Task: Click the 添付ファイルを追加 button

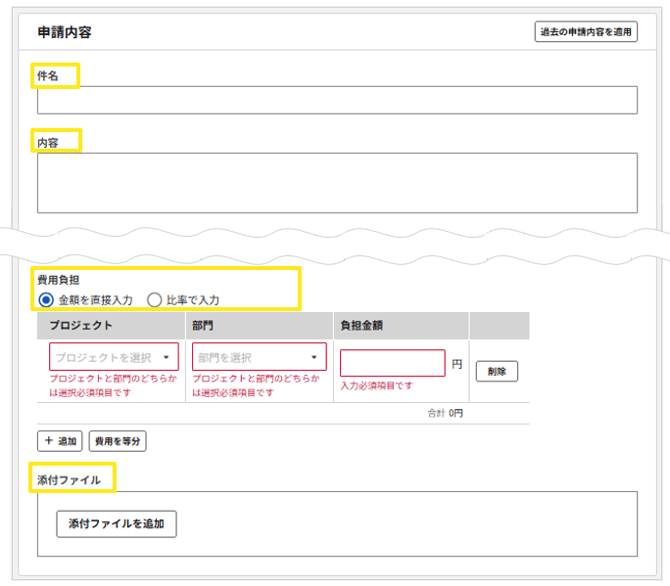Action: (x=116, y=524)
